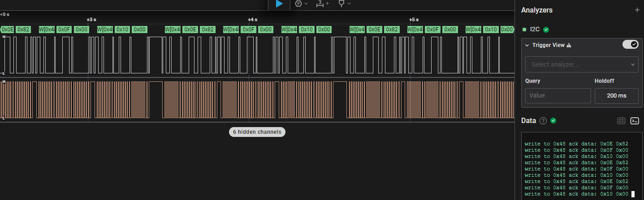Switch Data panel to terminal view
This screenshot has height=200, width=644.
(635, 121)
